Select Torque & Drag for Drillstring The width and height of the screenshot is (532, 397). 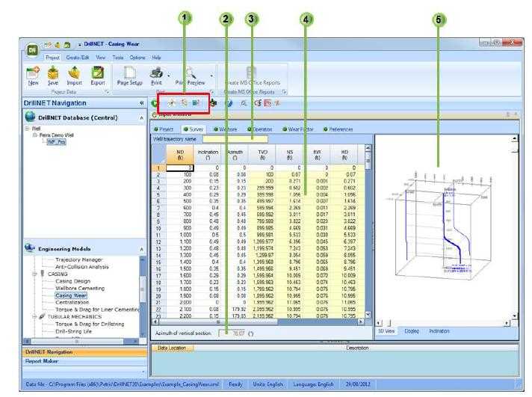coord(90,324)
